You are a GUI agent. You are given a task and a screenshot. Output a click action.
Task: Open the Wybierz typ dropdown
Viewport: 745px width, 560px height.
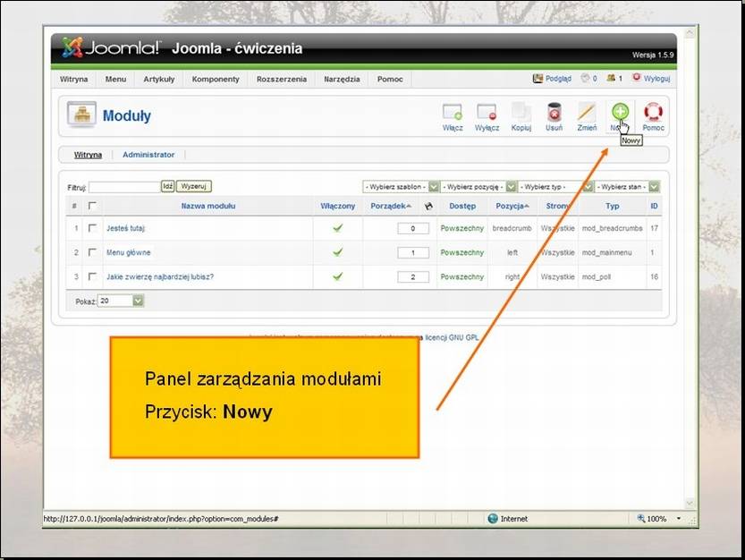555,187
